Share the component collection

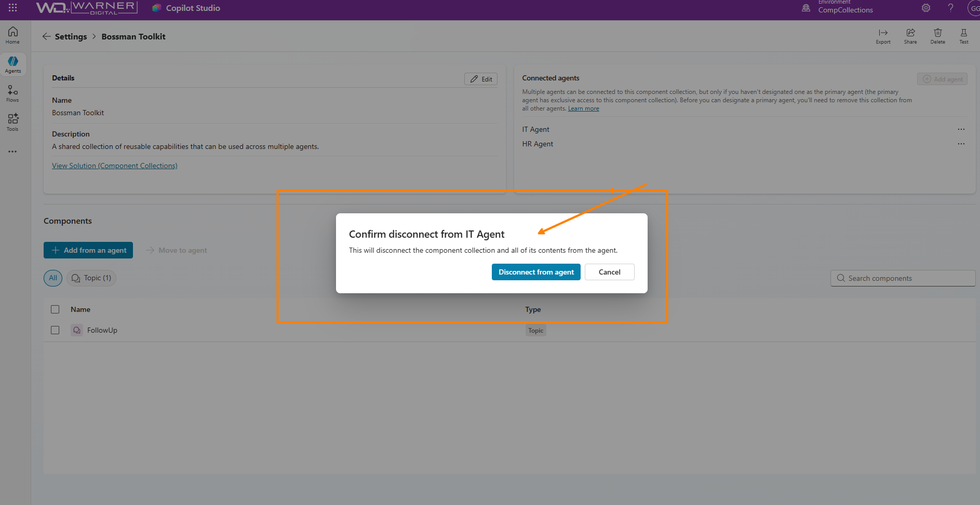pyautogui.click(x=910, y=36)
